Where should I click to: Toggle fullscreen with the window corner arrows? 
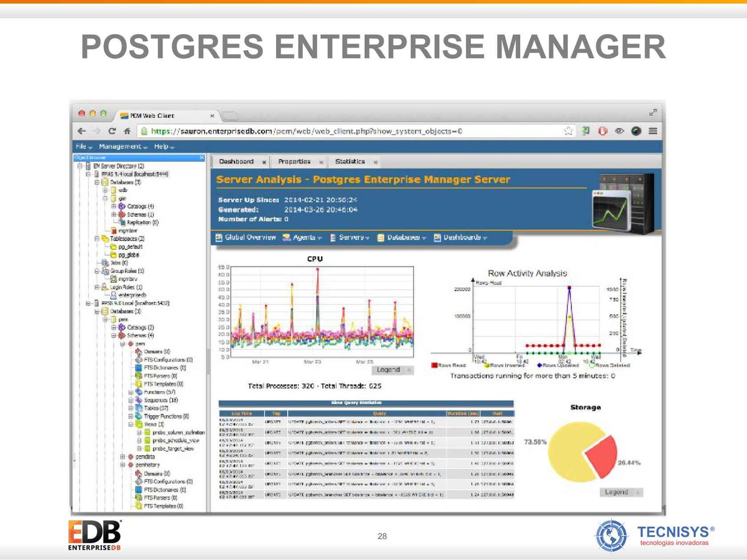[653, 112]
